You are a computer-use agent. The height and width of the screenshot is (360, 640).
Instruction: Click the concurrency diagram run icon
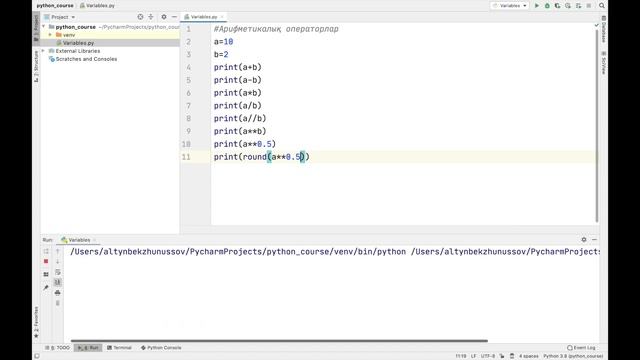pyautogui.click(x=578, y=6)
